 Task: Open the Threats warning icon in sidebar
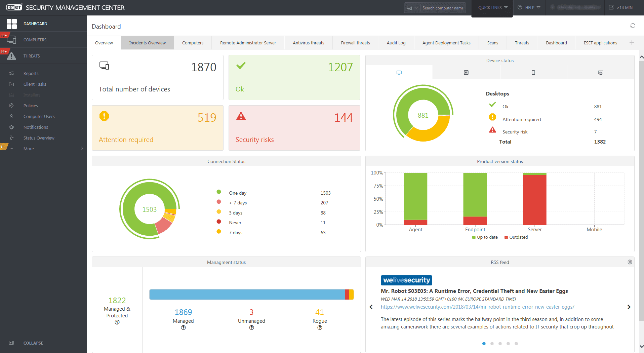[11, 56]
